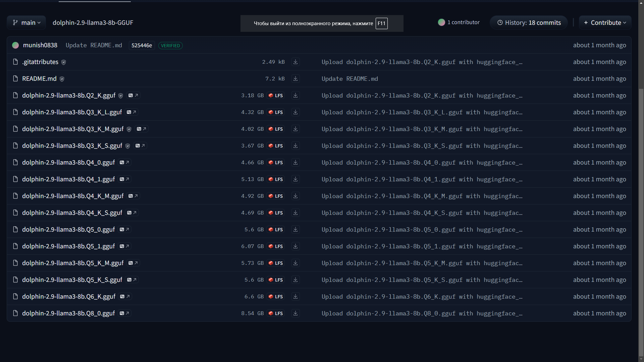Open the main branch dropdown
Screen dimensions: 644x362
tap(26, 22)
